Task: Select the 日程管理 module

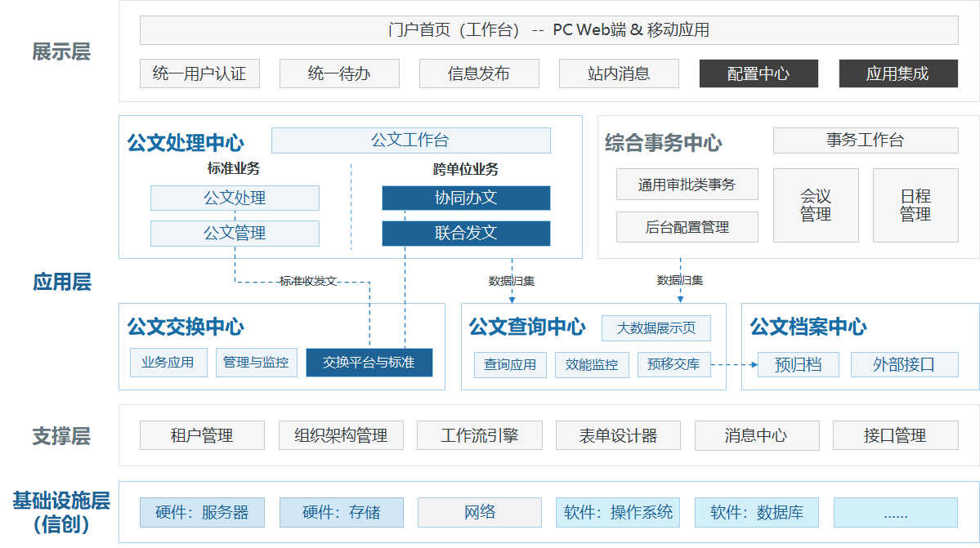Action: pyautogui.click(x=915, y=206)
